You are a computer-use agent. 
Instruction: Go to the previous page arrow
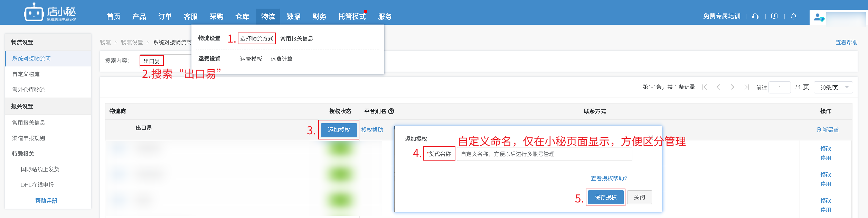click(x=719, y=87)
